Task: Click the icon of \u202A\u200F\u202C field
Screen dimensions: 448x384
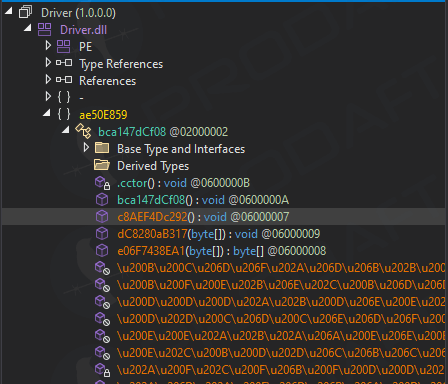Action: tap(102, 370)
